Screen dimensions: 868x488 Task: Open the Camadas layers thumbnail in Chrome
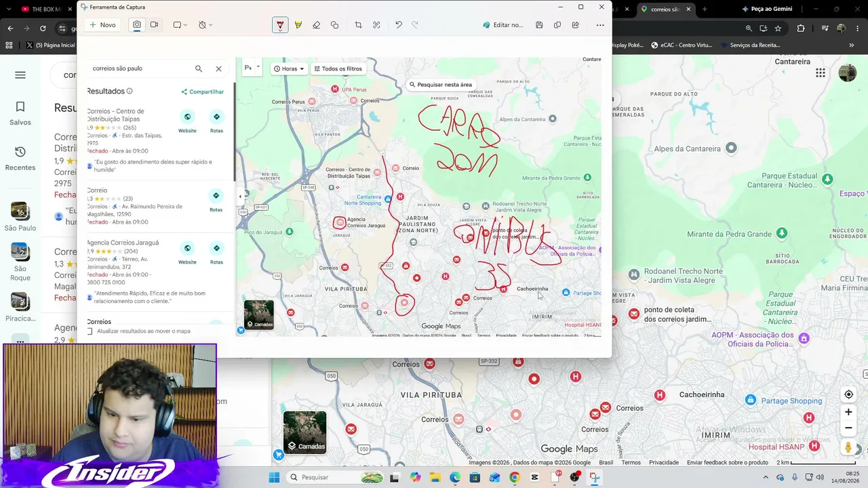click(x=305, y=432)
